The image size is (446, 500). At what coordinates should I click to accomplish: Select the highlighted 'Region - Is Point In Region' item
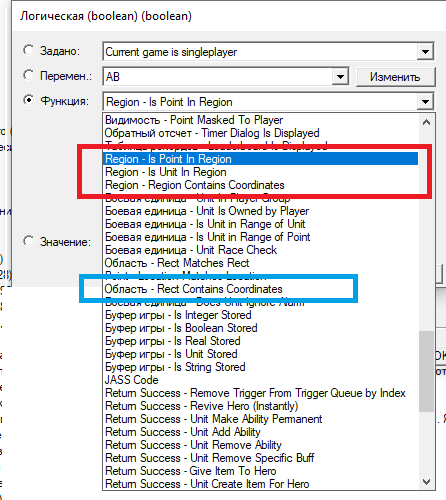click(260, 159)
